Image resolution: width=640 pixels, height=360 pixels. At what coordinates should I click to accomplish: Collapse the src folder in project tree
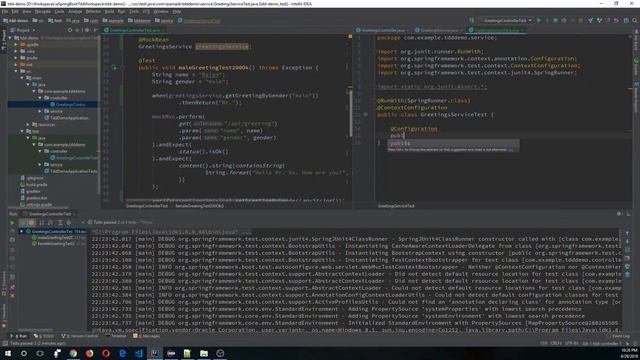pos(16,71)
